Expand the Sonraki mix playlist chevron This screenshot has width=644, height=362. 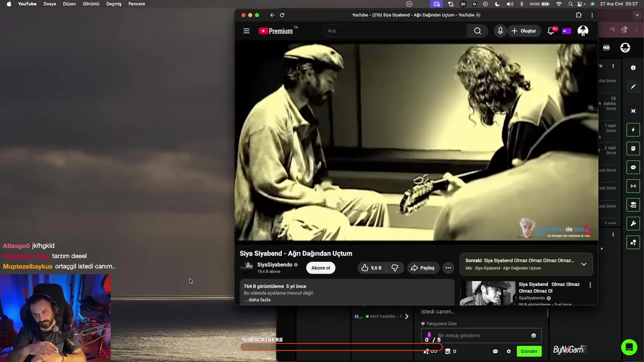[584, 264]
